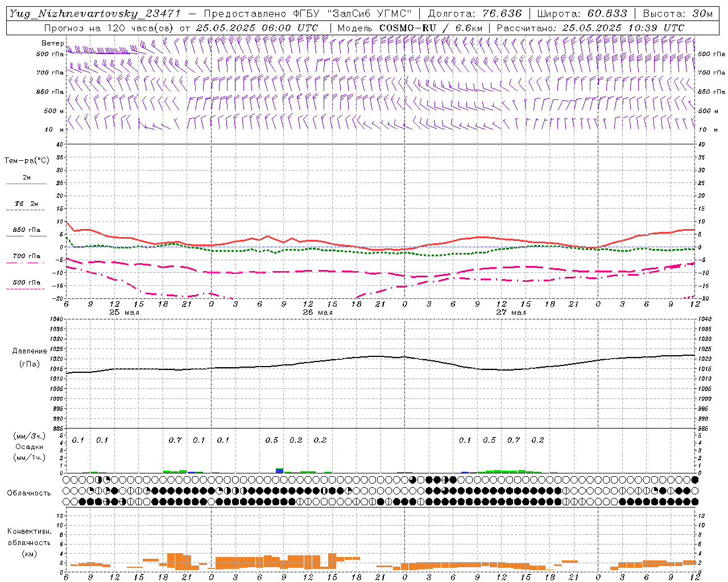Click the "27 мая" date label

(x=511, y=313)
